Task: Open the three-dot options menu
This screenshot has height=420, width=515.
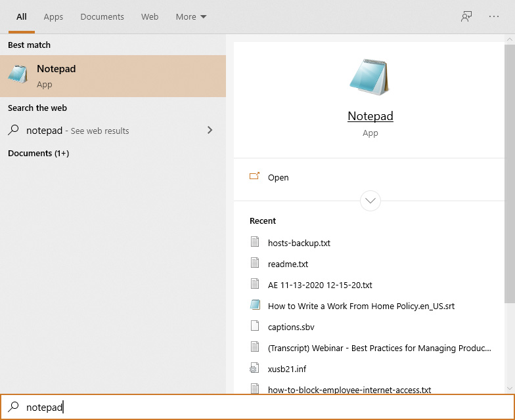Action: [x=494, y=16]
